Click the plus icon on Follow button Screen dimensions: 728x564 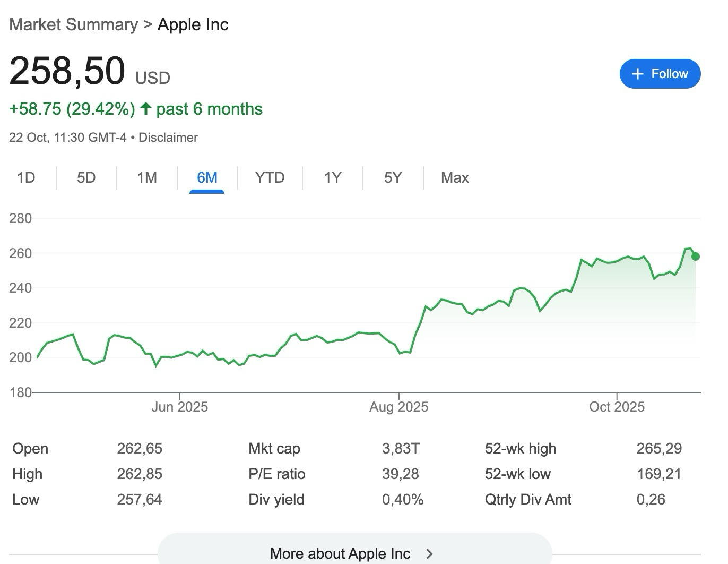click(638, 74)
